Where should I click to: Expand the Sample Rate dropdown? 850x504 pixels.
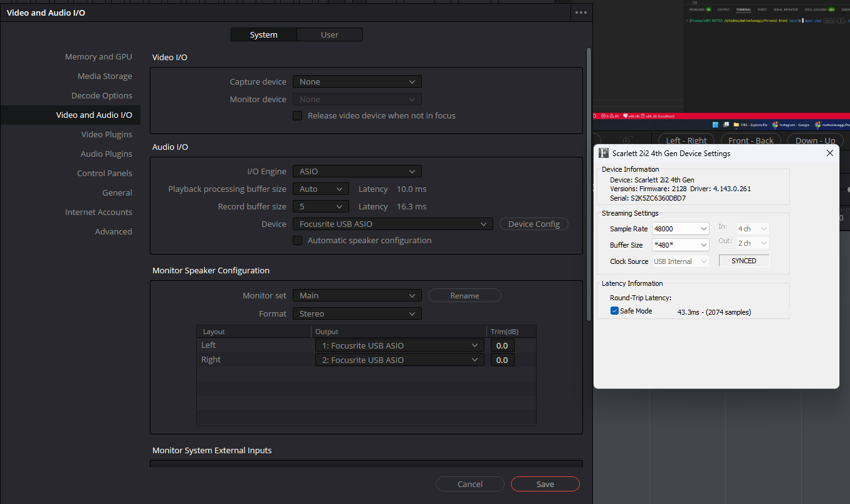click(680, 229)
